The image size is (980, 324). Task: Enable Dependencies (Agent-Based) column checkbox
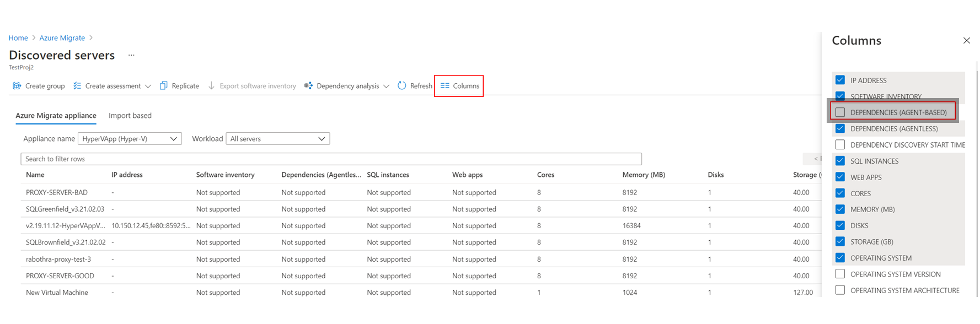[840, 112]
